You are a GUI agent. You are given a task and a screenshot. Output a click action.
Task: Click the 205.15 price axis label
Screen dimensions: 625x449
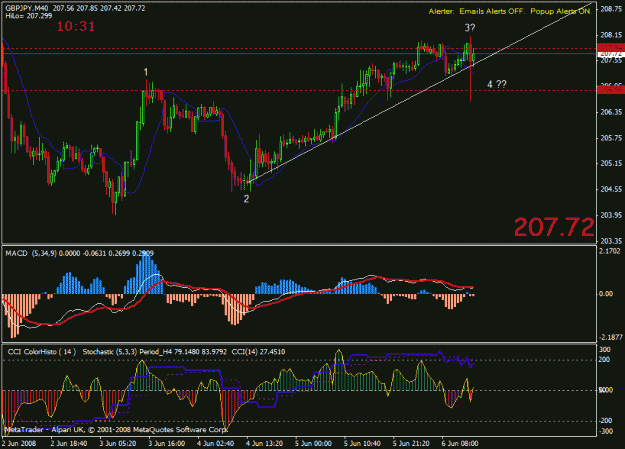point(611,163)
